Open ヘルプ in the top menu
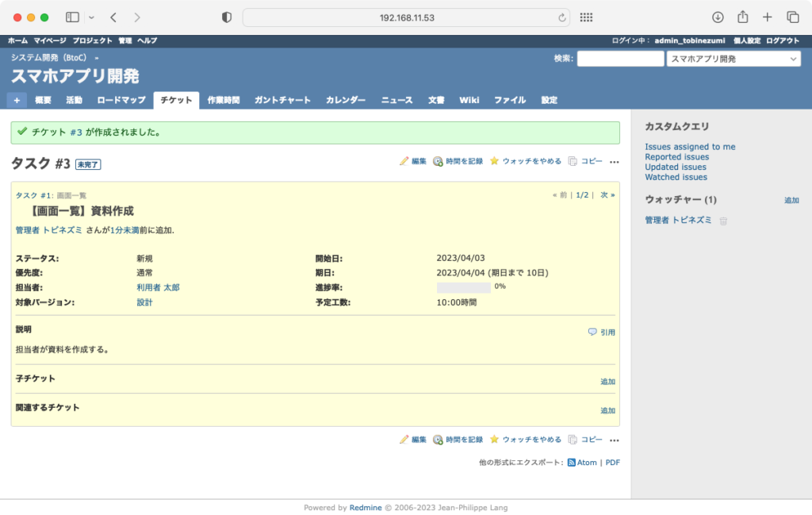The height and width of the screenshot is (515, 812). pos(147,40)
